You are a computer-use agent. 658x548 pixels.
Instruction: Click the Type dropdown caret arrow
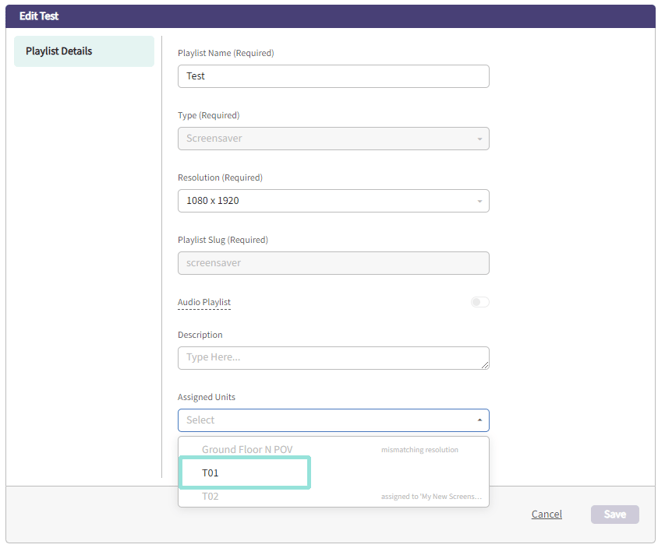point(480,139)
